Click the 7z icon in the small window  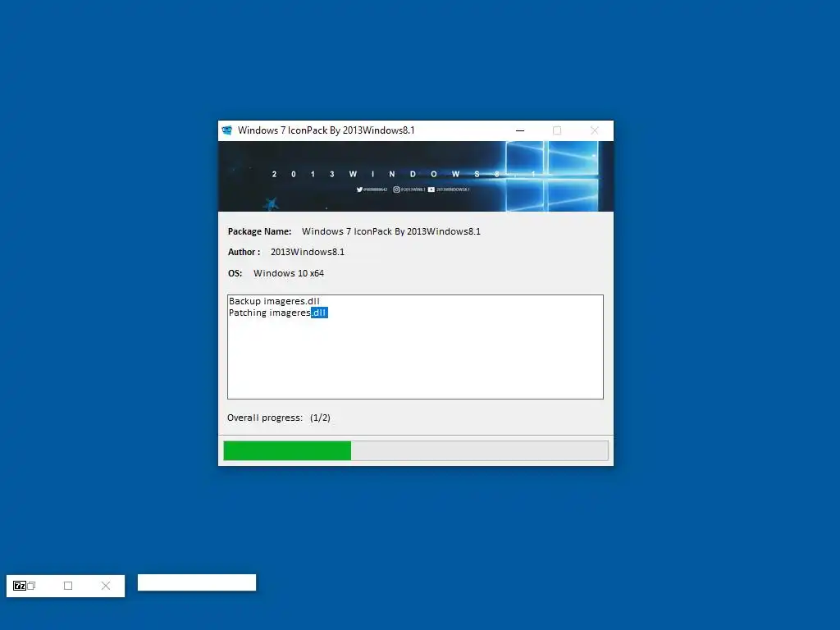(20, 586)
